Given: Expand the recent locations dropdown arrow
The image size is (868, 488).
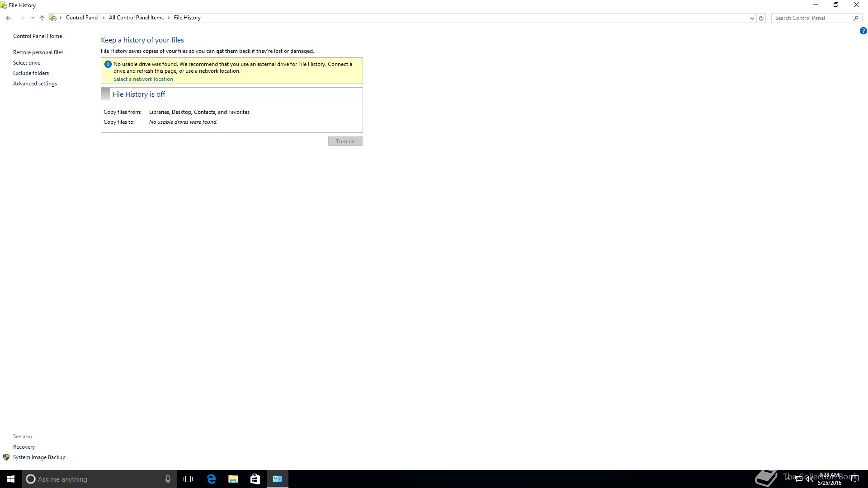Looking at the screenshot, I should (x=33, y=18).
